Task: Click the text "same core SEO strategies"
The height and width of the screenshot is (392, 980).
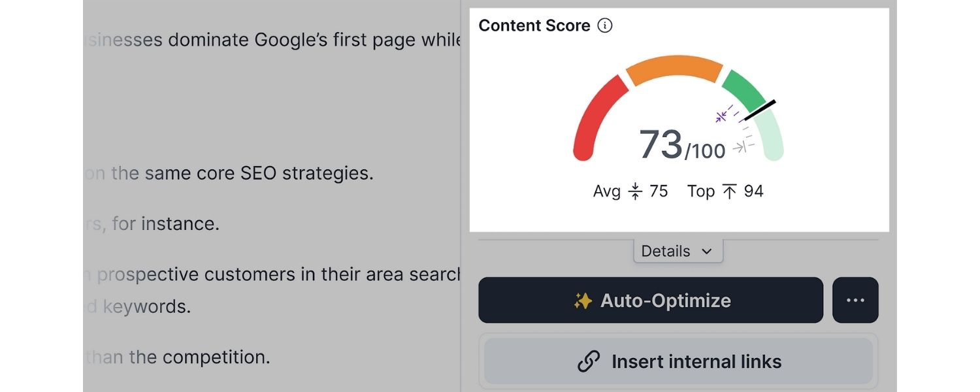Action: coord(259,174)
